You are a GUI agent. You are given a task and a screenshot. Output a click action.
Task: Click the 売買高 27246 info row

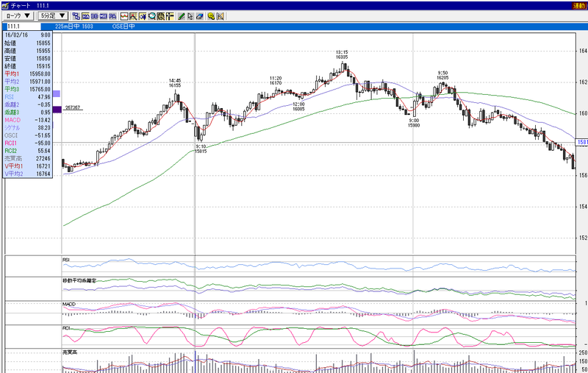tap(27, 158)
